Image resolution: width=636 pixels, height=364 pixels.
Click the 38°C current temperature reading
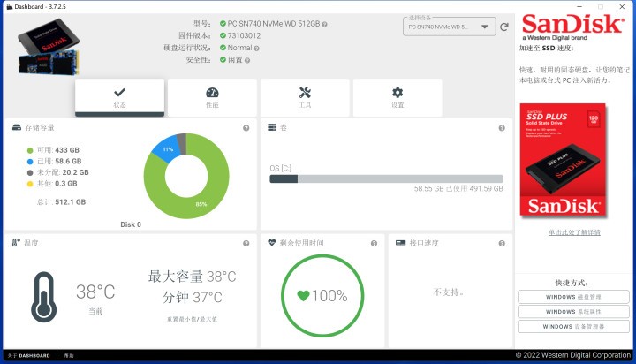pyautogui.click(x=95, y=292)
